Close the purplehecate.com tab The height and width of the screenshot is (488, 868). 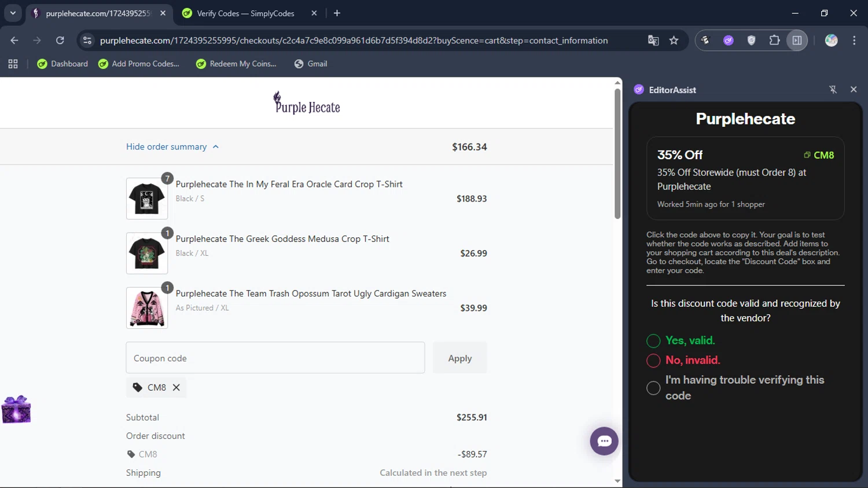click(x=163, y=13)
